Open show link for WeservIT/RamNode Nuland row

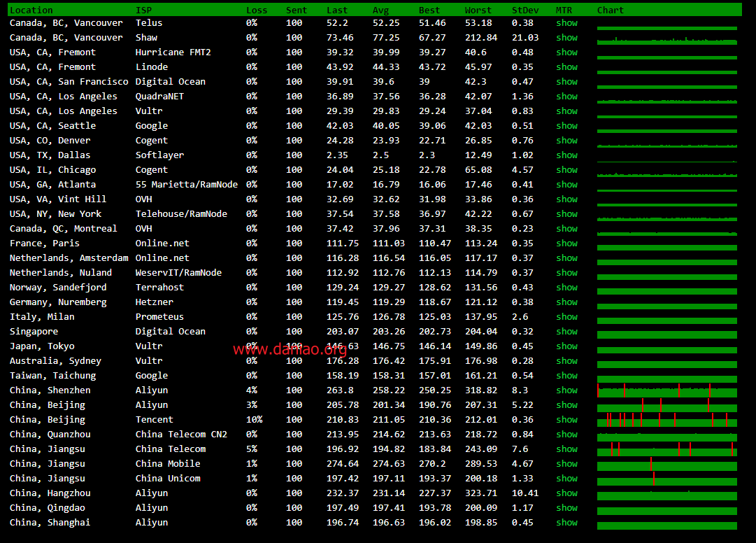tap(566, 273)
